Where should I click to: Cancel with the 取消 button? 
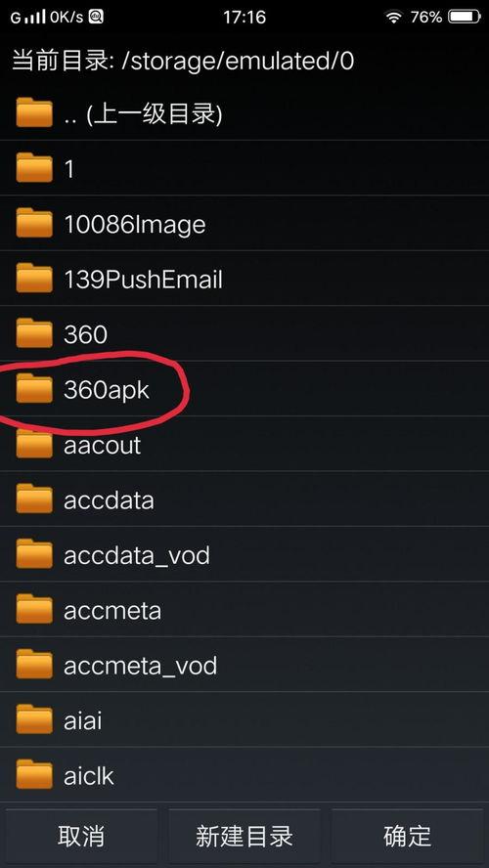tap(81, 836)
